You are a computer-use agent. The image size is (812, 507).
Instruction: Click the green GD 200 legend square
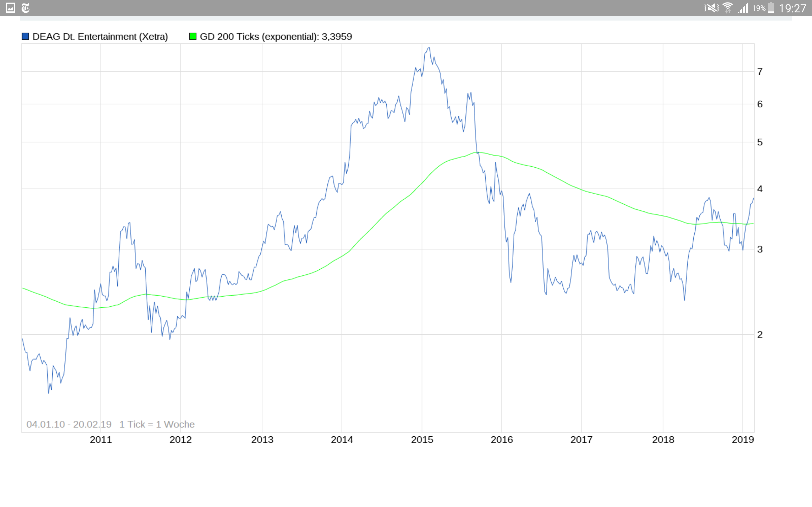point(193,36)
